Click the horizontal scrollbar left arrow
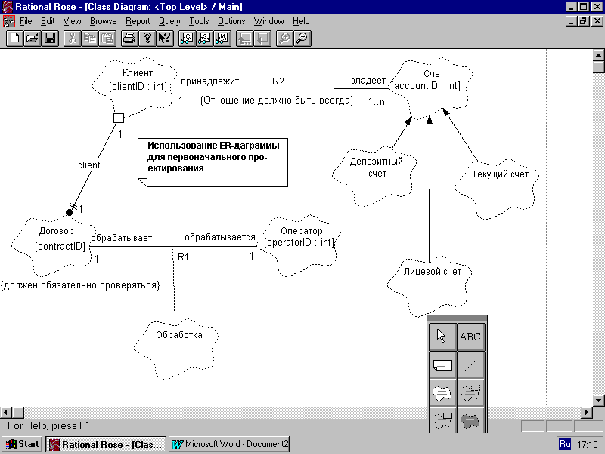The width and height of the screenshot is (605, 454). [8, 412]
